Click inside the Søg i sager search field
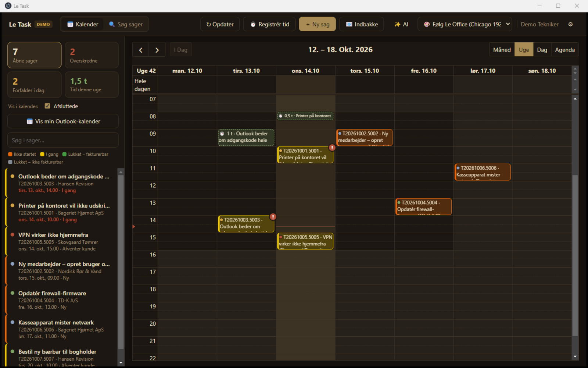Screen dimensions: 588x368 click(63, 140)
